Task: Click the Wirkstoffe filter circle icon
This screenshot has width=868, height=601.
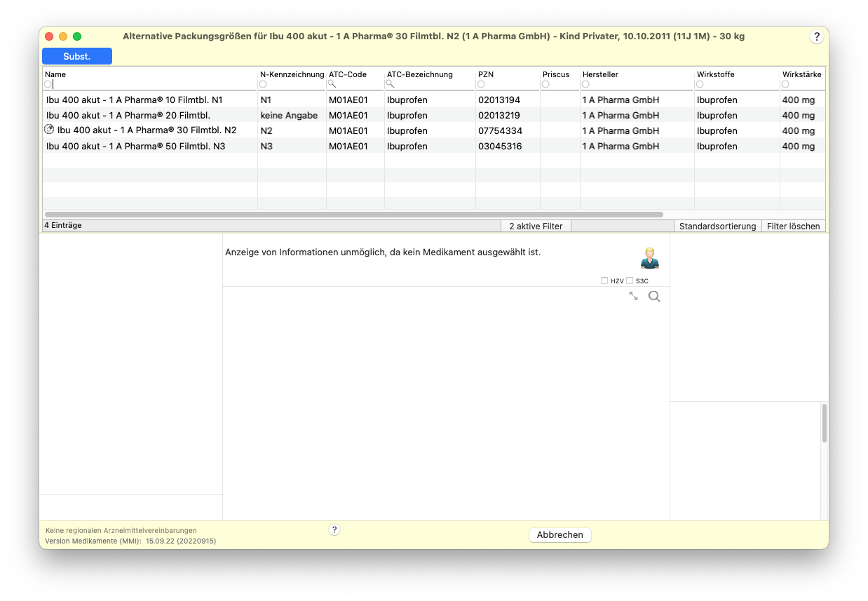Action: (x=700, y=84)
